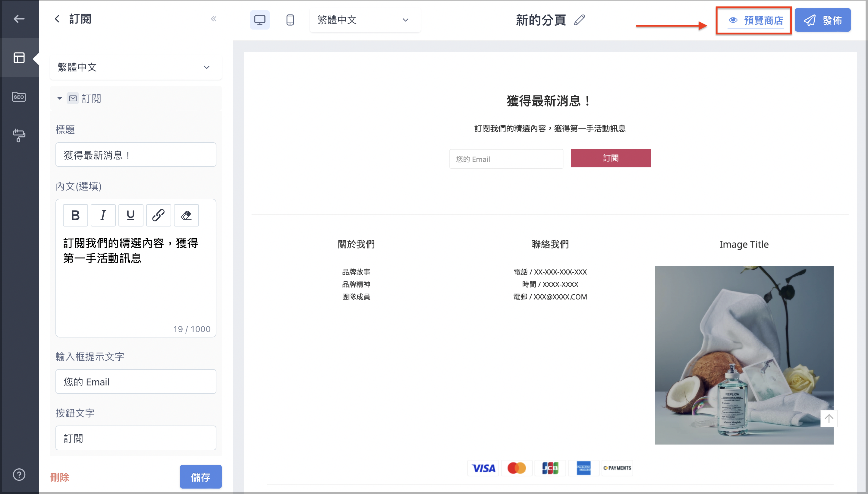868x494 pixels.
Task: Click the 新的分頁 page title
Action: 541,20
